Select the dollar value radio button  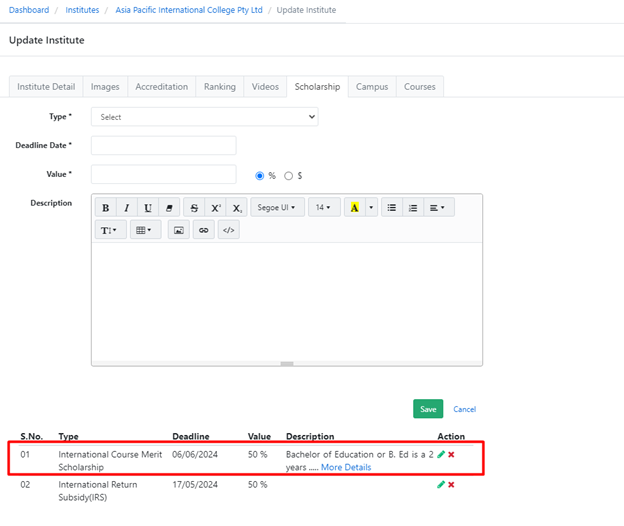click(289, 176)
